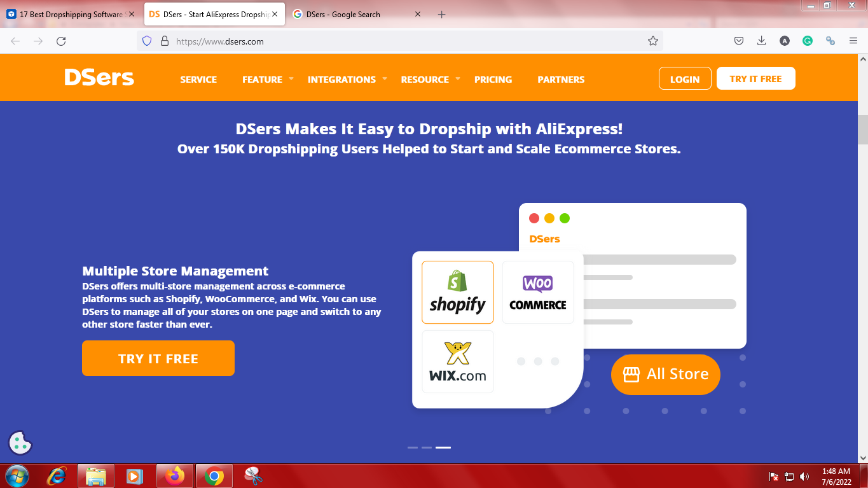Screen dimensions: 868x488
Task: Reload the current page
Action: (x=61, y=41)
